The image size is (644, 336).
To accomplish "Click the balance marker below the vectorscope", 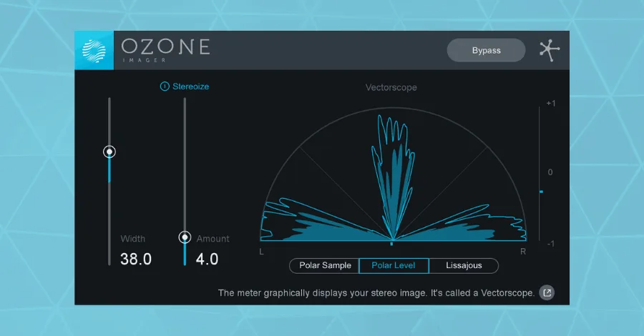I will tap(391, 244).
